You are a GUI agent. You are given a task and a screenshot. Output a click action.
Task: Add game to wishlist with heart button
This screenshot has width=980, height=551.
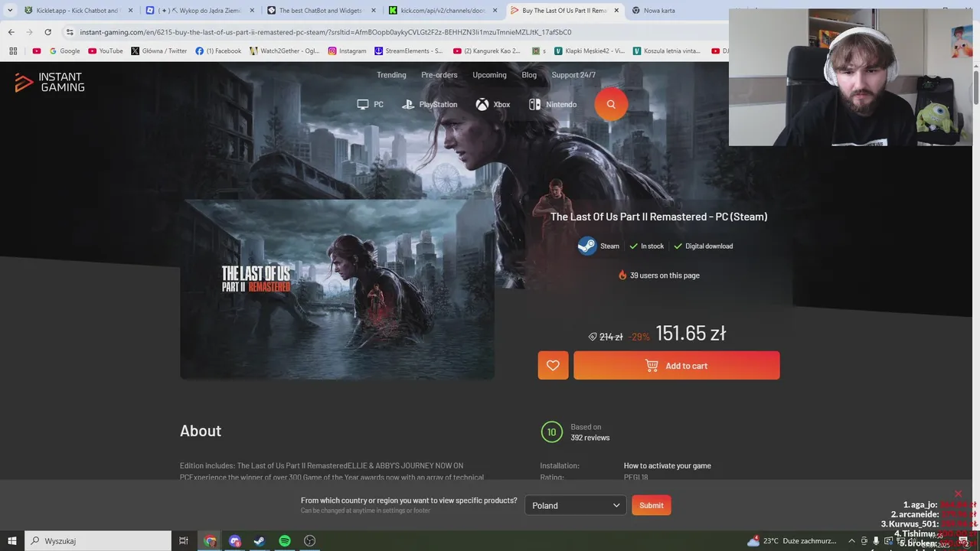(x=553, y=366)
